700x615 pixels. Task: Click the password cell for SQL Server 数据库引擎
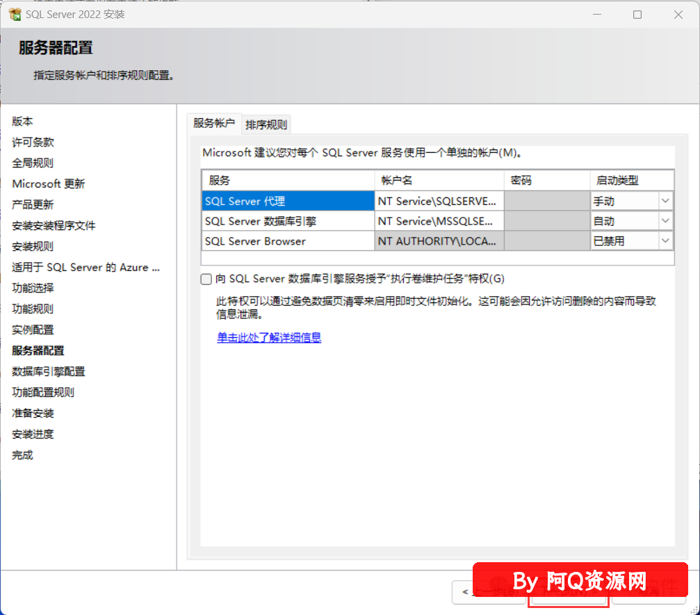[x=547, y=221]
